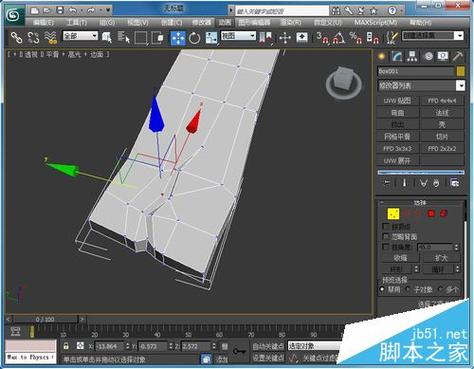The height and width of the screenshot is (369, 474).
Task: Toggle the Window/Crossing selection icon
Action: tap(157, 38)
